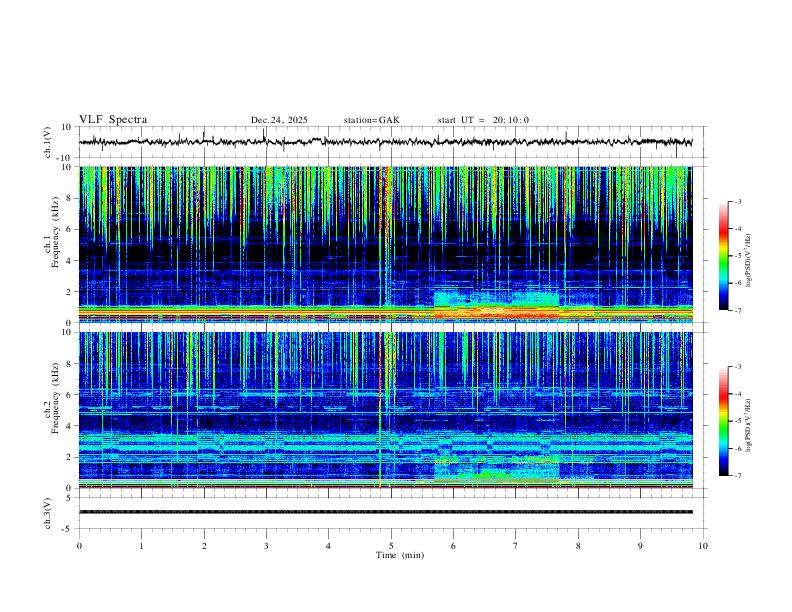The image size is (792, 612).
Task: Click the ch.1 colorbar "log(PSD)(V²/Hz)" label
Action: coord(748,260)
